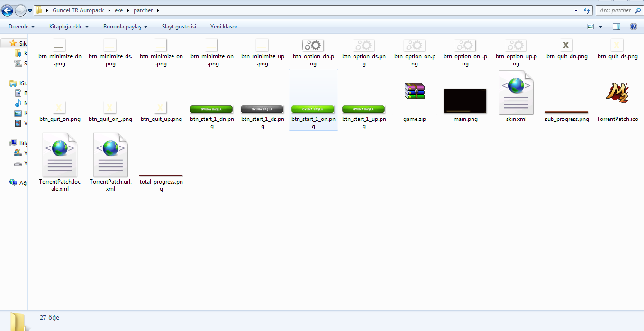
Task: Open the Düzenle dropdown menu
Action: [x=21, y=27]
